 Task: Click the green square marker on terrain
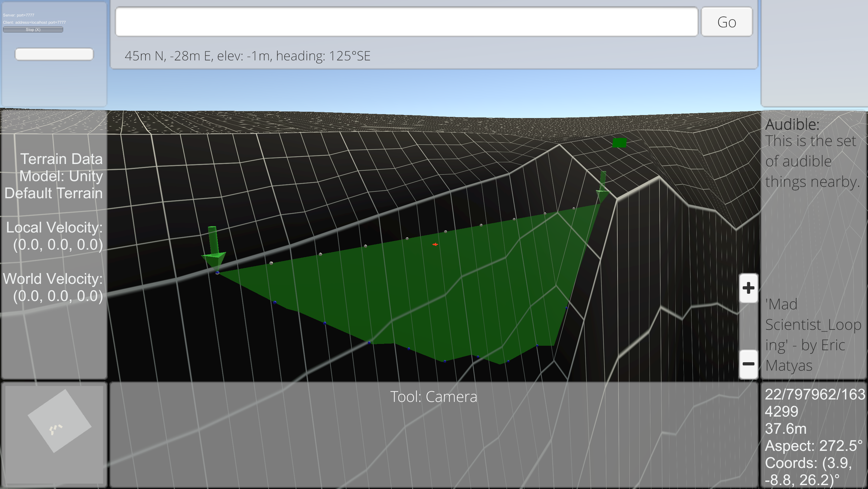tap(619, 143)
